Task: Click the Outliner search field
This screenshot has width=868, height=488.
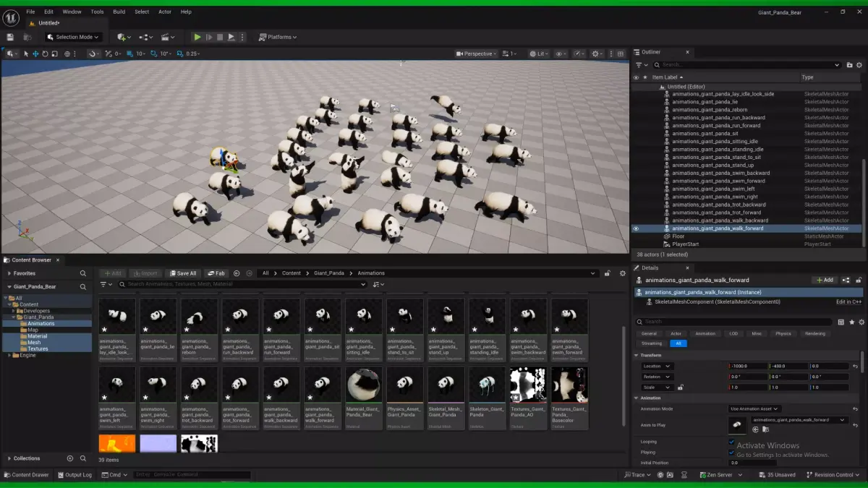Action: 747,64
